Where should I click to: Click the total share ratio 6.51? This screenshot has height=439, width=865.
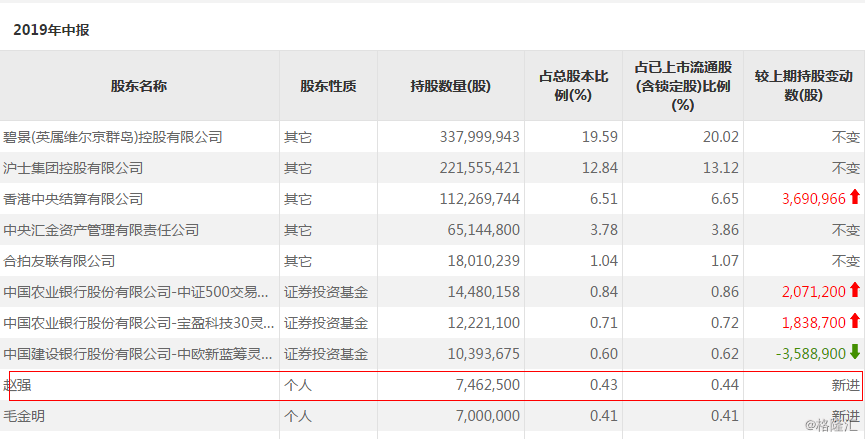(604, 199)
